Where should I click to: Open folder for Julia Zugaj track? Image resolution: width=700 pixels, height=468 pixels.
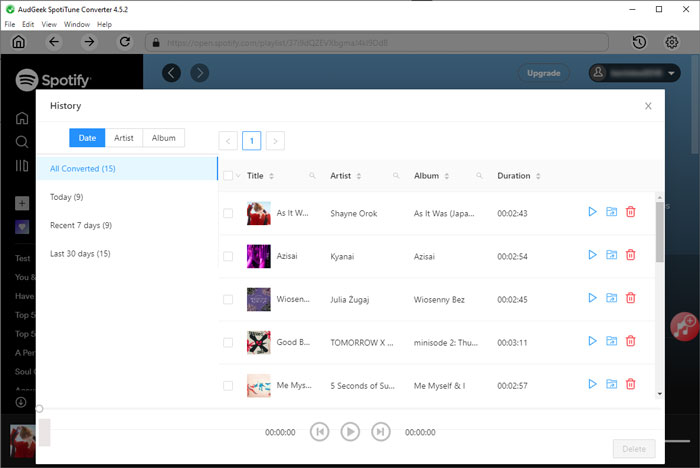[x=611, y=298]
